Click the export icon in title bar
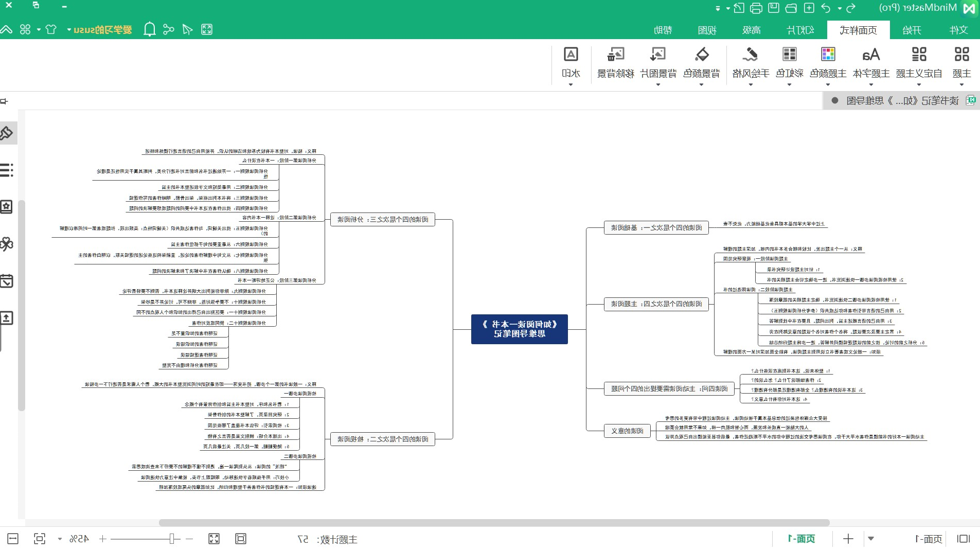This screenshot has width=980, height=550. [x=739, y=8]
